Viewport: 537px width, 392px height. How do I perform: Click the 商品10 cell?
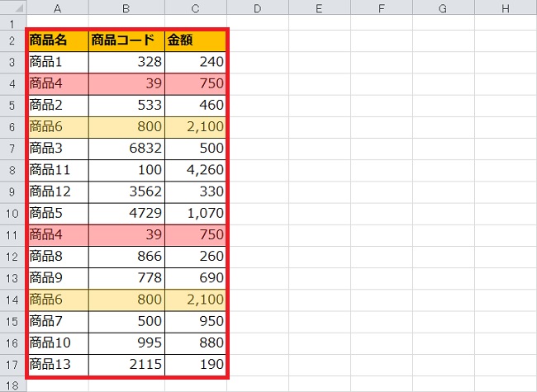pos(58,342)
